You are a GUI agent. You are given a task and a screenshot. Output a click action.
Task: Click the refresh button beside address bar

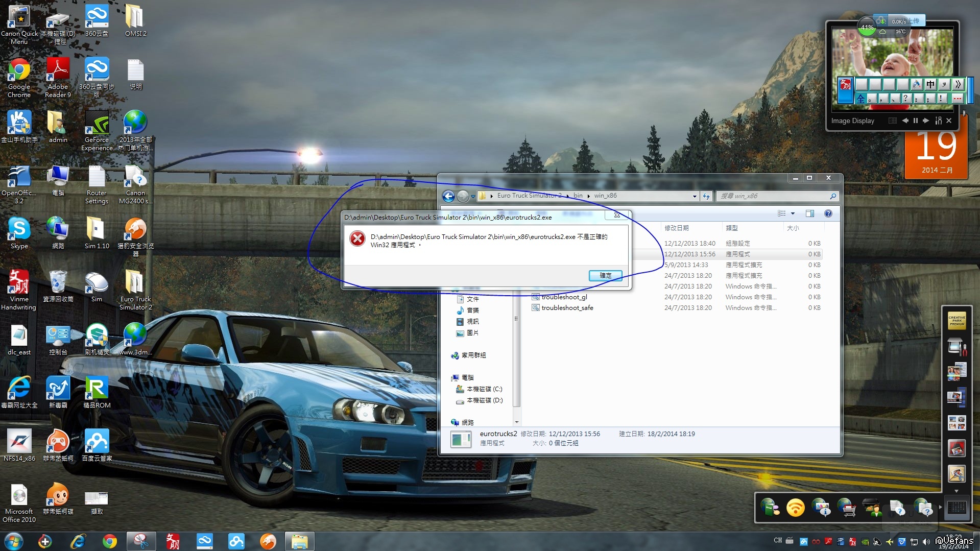pos(706,196)
